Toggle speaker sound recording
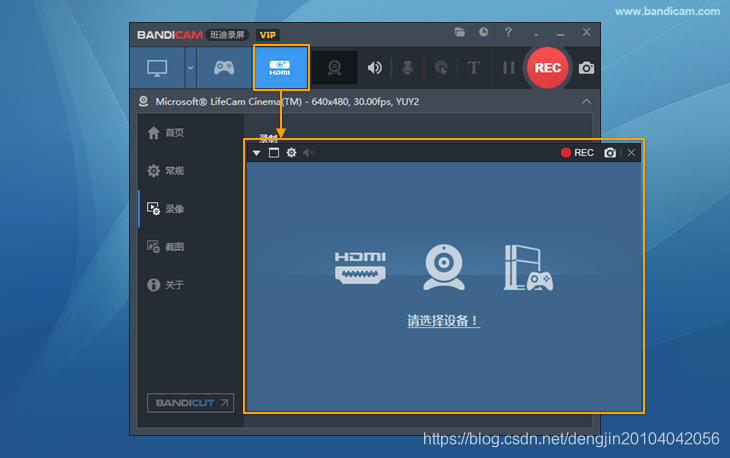Viewport: 730px width, 458px height. tap(375, 68)
